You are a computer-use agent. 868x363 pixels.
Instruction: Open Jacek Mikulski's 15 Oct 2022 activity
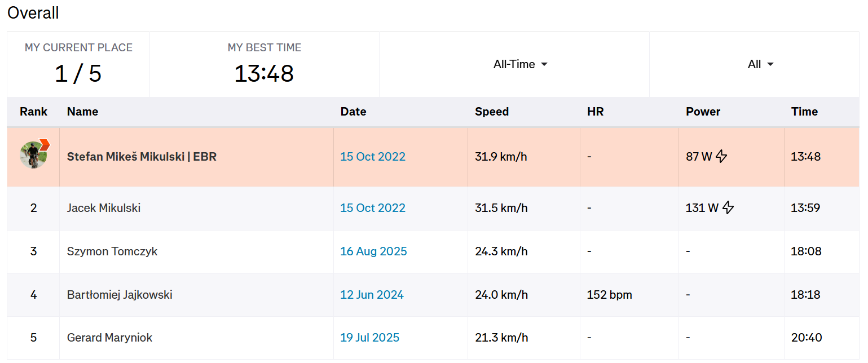pos(372,208)
